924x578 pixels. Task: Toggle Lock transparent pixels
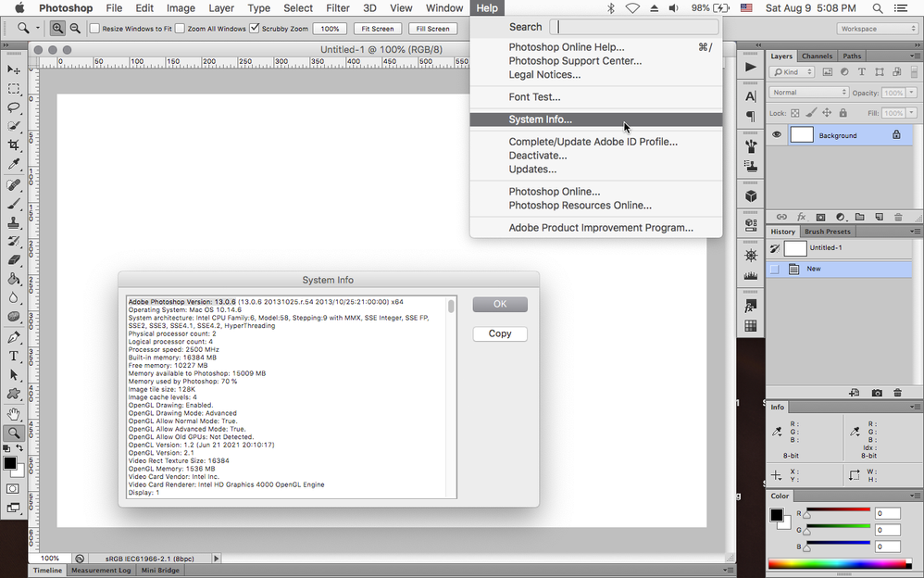pos(795,113)
